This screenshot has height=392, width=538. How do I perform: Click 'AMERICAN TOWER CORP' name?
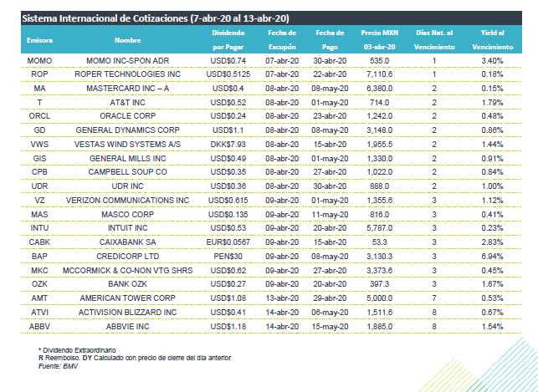point(128,298)
